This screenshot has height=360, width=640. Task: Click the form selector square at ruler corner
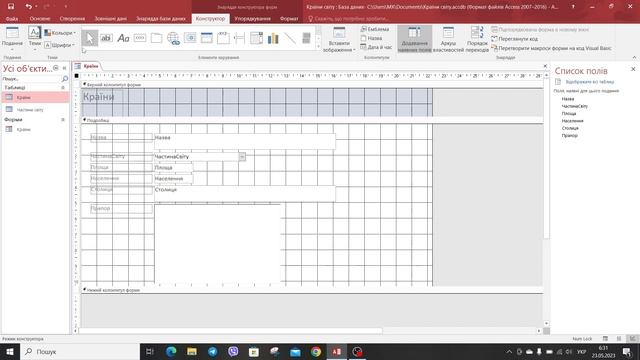[76, 76]
